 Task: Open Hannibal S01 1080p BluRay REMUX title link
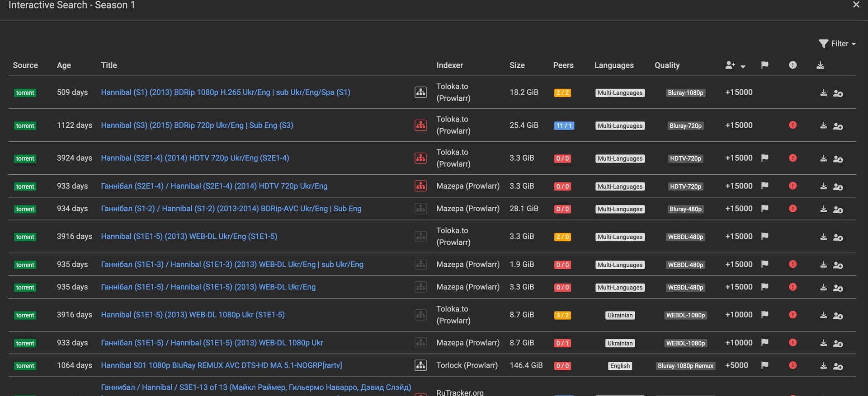(x=221, y=365)
